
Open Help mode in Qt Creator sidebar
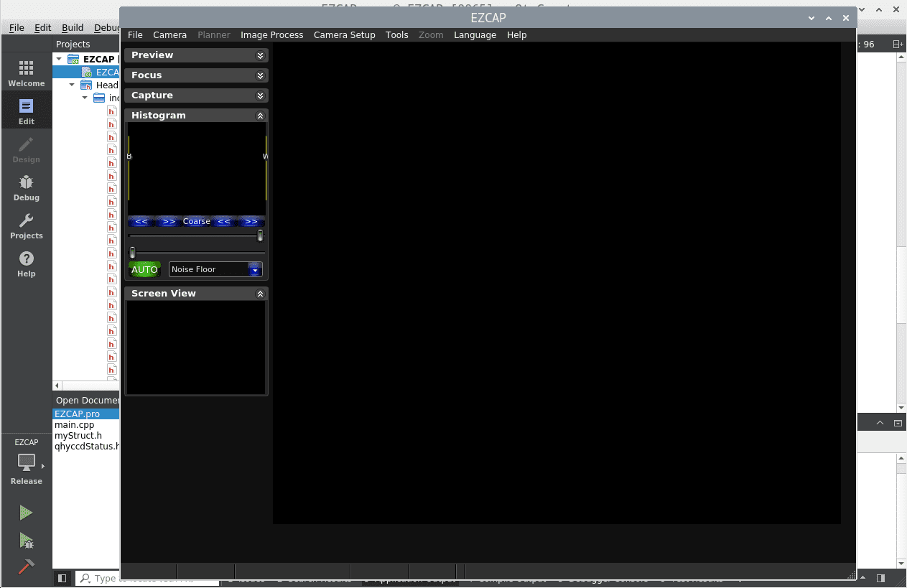coord(26,263)
